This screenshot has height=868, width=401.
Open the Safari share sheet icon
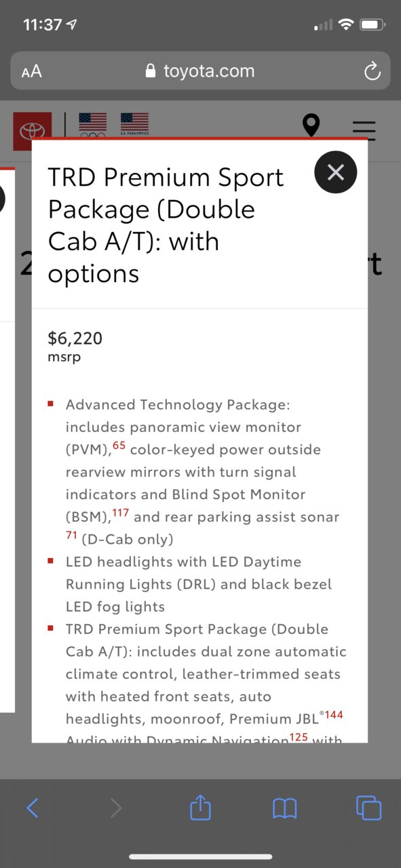tap(200, 807)
